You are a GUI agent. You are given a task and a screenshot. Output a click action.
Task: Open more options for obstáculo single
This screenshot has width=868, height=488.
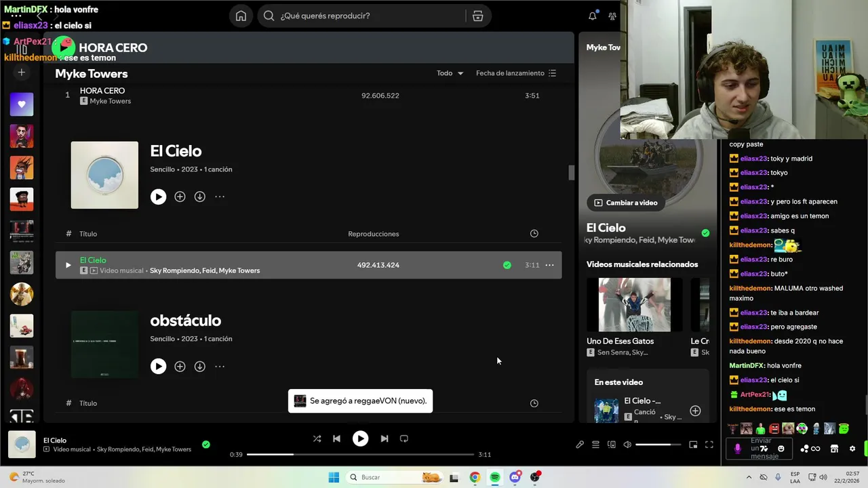pyautogui.click(x=220, y=366)
